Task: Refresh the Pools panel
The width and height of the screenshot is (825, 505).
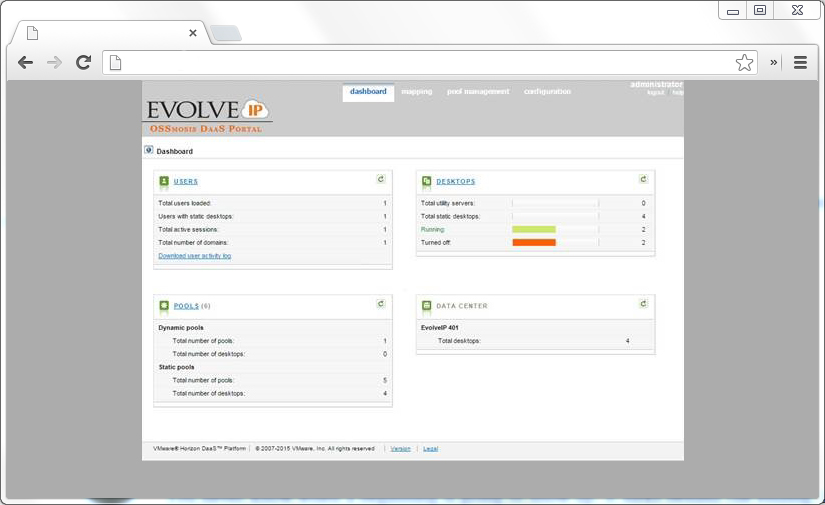Action: click(381, 304)
